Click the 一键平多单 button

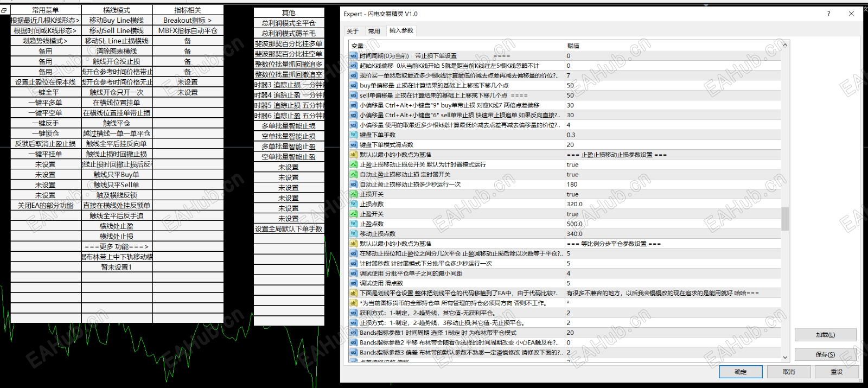46,103
